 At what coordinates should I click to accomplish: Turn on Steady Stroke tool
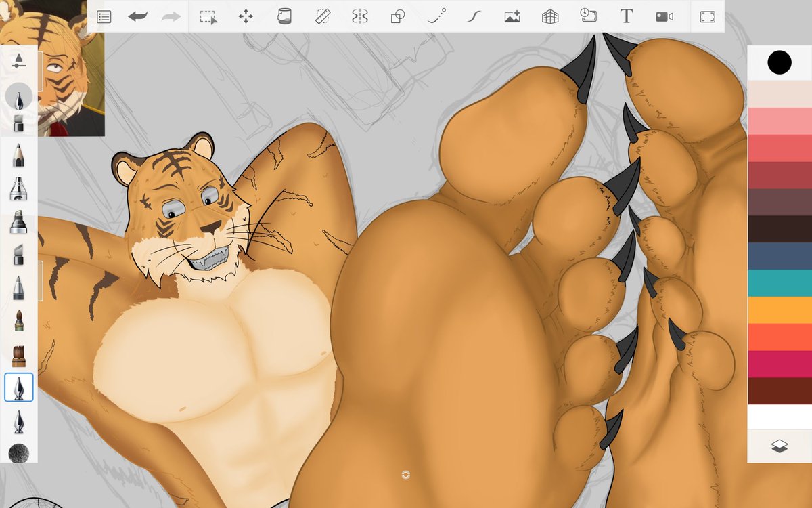(x=475, y=17)
